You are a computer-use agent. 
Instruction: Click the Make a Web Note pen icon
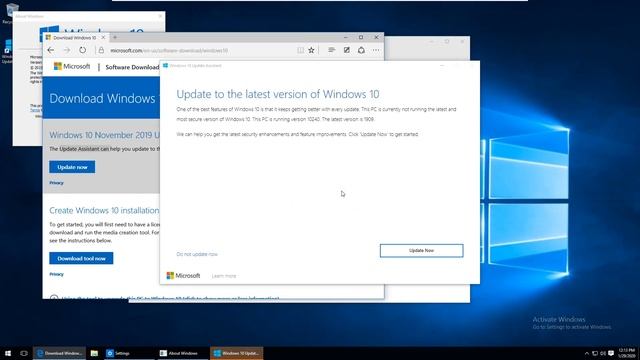347,50
